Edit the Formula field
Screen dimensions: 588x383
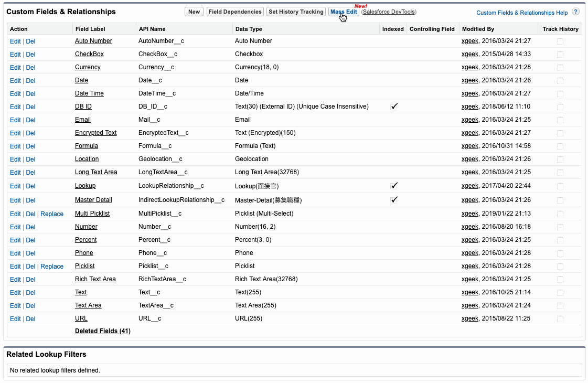[15, 146]
